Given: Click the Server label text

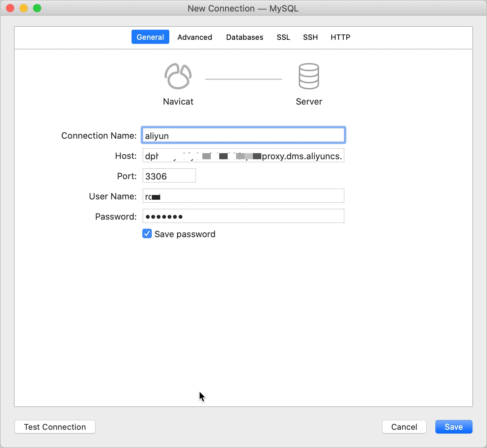Looking at the screenshot, I should pyautogui.click(x=309, y=102).
